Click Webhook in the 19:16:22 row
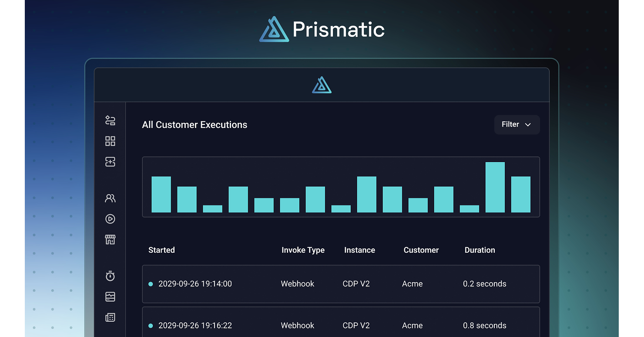Screen dimensions: 644x337 tap(298, 326)
